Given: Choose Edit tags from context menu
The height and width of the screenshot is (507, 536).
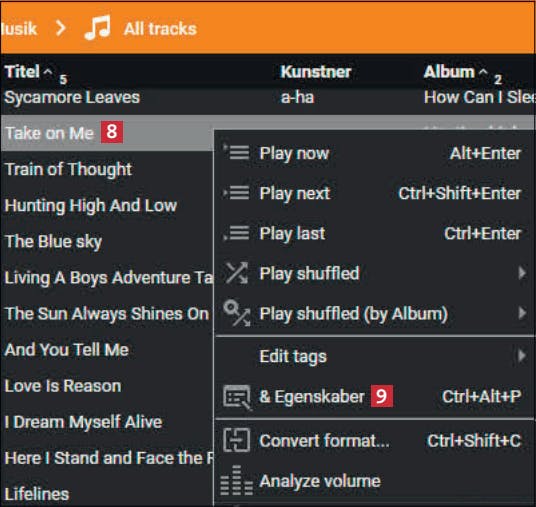Looking at the screenshot, I should coord(293,356).
